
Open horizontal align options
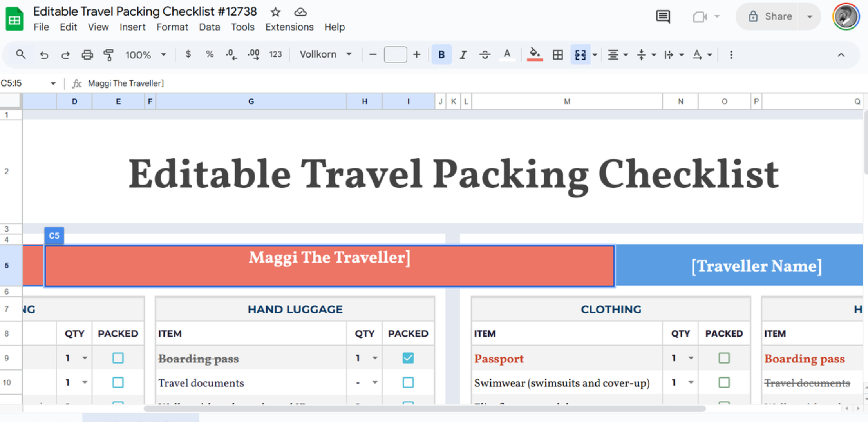coord(617,55)
